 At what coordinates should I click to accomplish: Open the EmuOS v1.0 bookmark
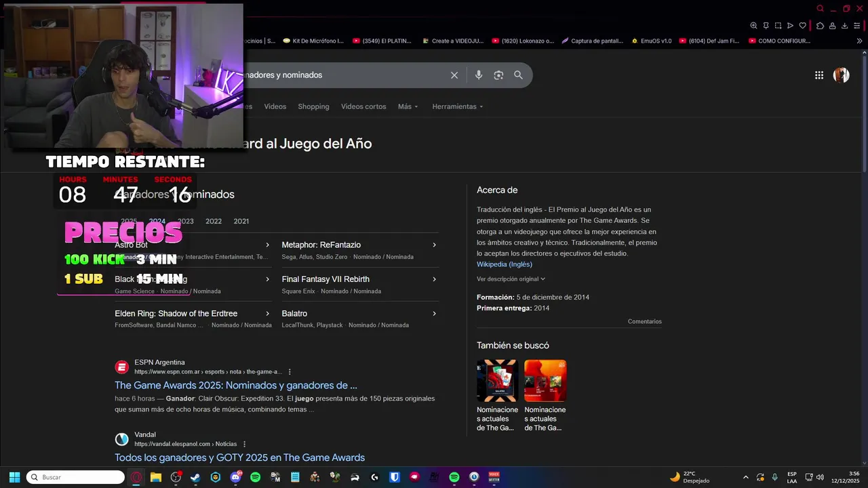click(650, 41)
